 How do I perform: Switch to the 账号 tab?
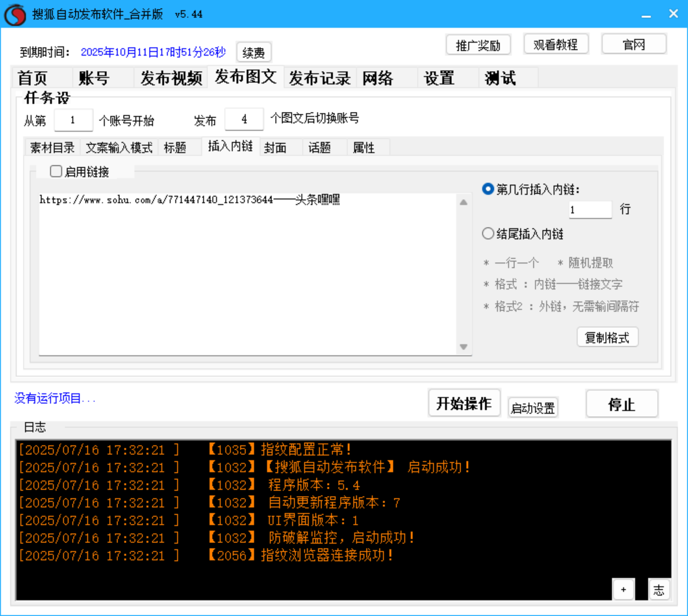[103, 78]
